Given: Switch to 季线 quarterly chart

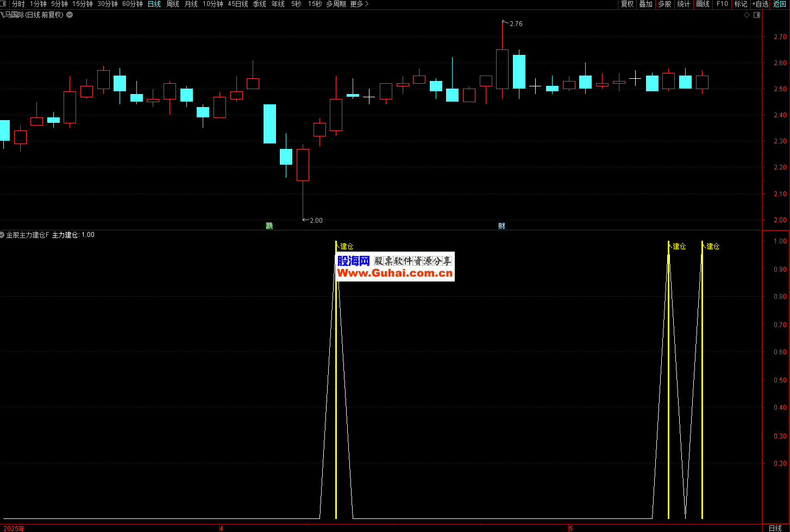Looking at the screenshot, I should tap(260, 4).
